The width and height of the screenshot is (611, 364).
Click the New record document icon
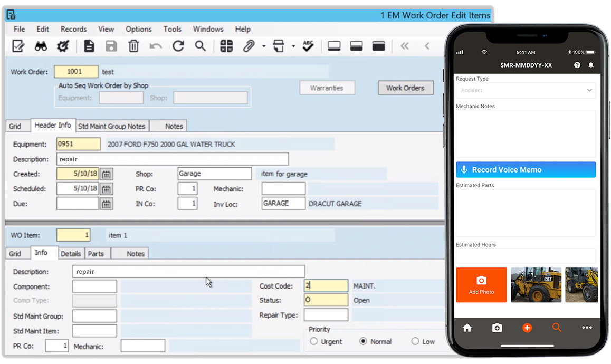[x=89, y=46]
